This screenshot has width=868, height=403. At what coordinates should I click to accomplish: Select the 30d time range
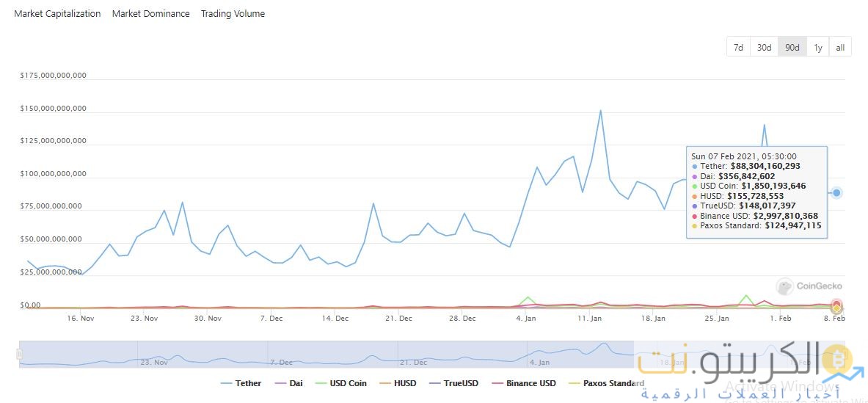(764, 47)
